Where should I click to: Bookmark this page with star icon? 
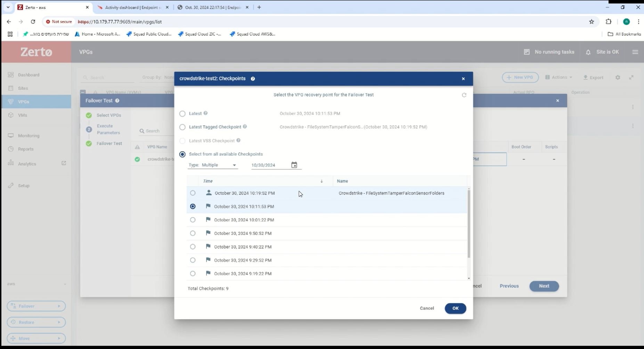[x=592, y=22]
